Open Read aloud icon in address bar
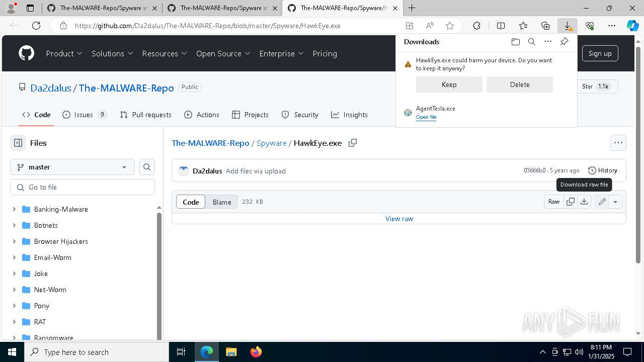Viewport: 644px width, 362px height. (430, 26)
